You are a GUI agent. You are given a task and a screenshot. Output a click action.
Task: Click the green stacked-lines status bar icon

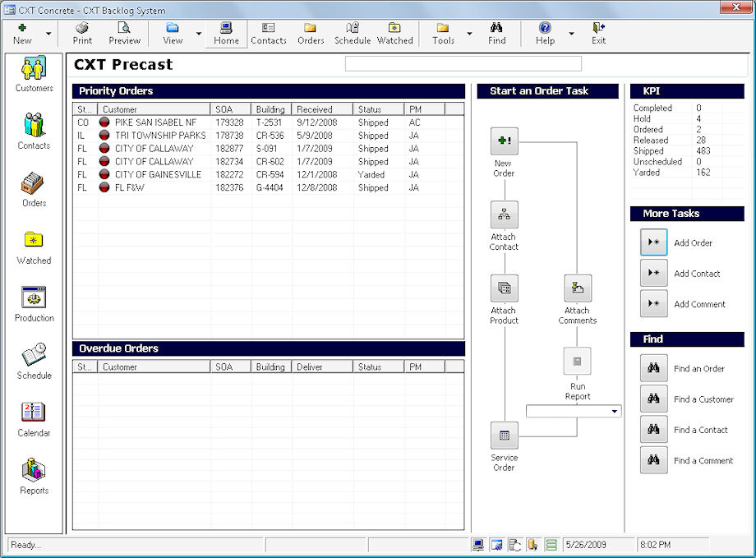click(x=551, y=545)
